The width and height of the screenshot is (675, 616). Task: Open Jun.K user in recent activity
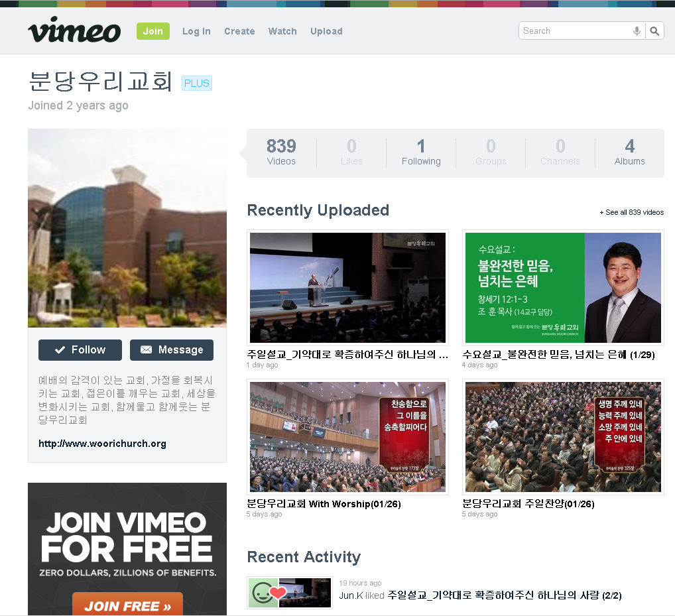click(x=351, y=595)
